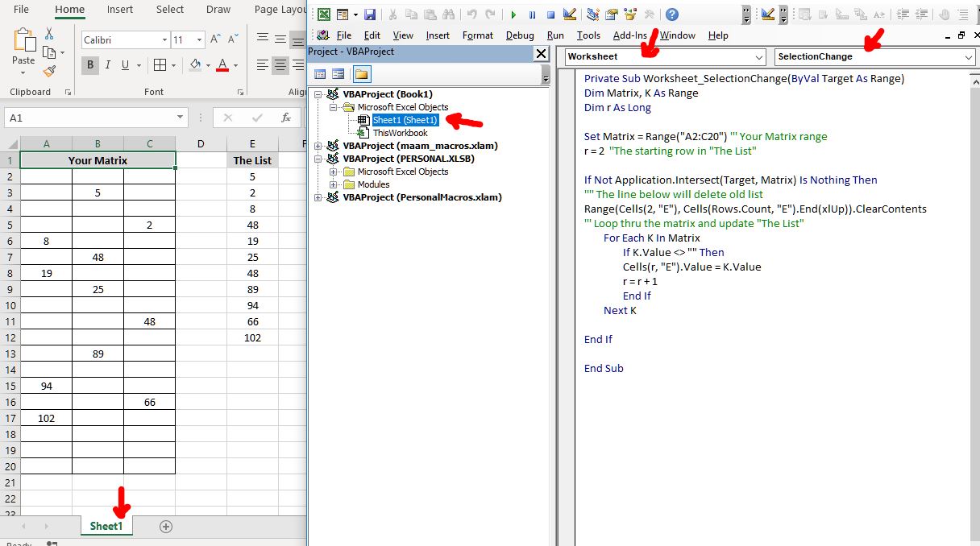This screenshot has width=980, height=546.
Task: Click the Fill Color paint bucket
Action: [196, 65]
